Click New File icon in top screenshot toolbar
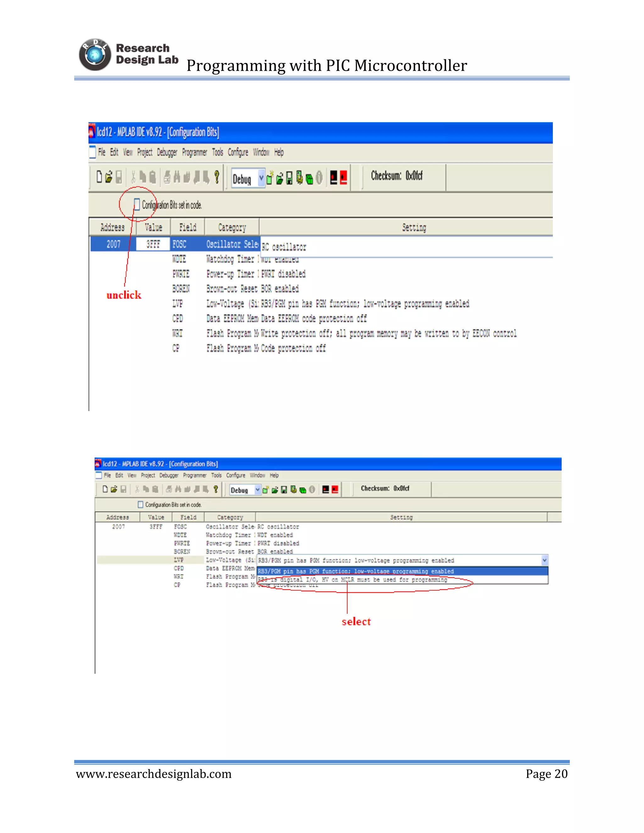The height and width of the screenshot is (833, 644). pyautogui.click(x=99, y=177)
